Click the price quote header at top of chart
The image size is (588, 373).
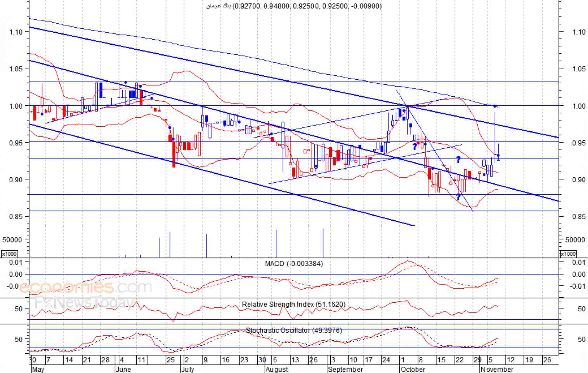pos(294,6)
